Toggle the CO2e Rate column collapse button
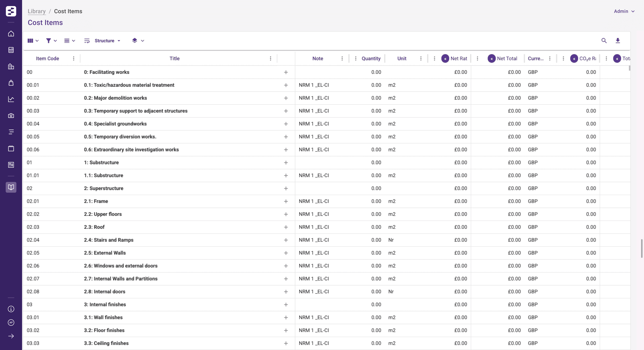The height and width of the screenshot is (350, 644). point(574,59)
